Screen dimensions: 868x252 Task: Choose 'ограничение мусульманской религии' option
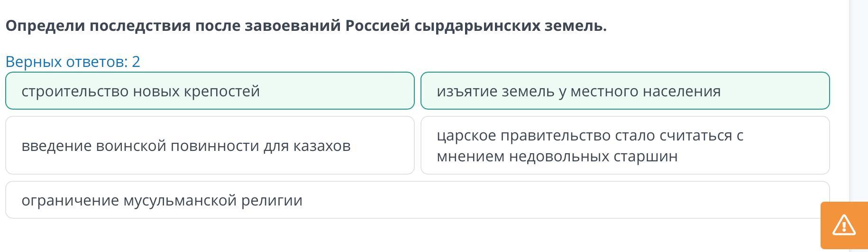(417, 200)
